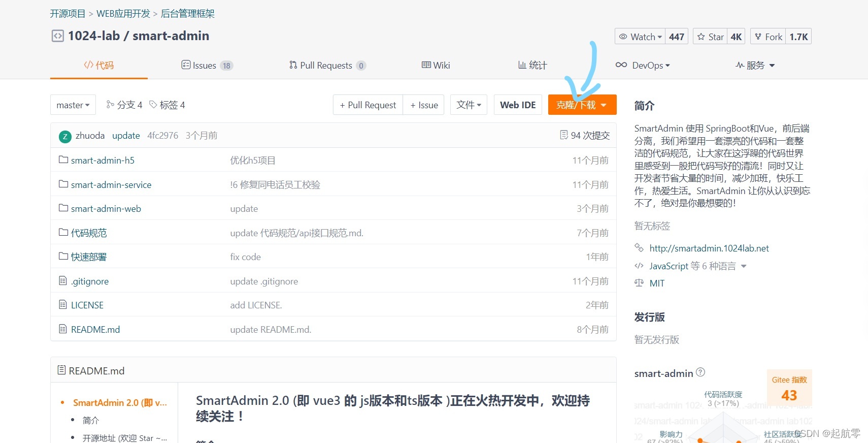Click the link icon beside the homepage URL
868x443 pixels.
(x=639, y=248)
